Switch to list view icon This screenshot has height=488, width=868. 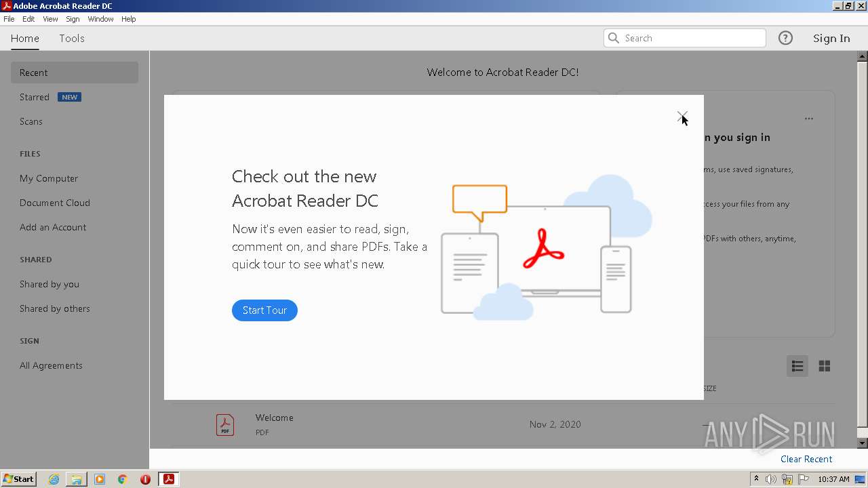(x=797, y=366)
